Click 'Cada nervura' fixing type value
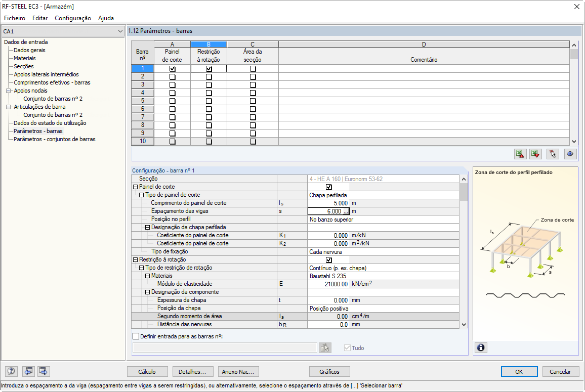Image resolution: width=585 pixels, height=392 pixels. (383, 252)
